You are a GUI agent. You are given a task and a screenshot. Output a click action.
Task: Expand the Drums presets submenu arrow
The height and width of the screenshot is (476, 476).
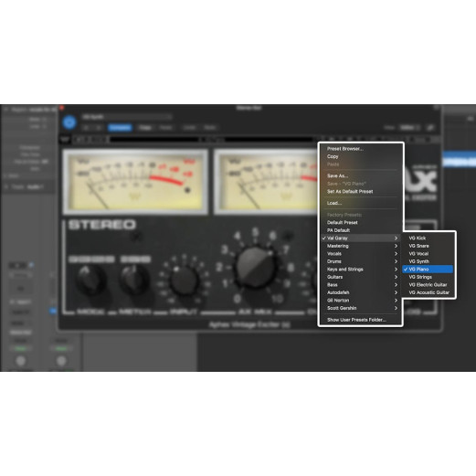pyautogui.click(x=396, y=261)
